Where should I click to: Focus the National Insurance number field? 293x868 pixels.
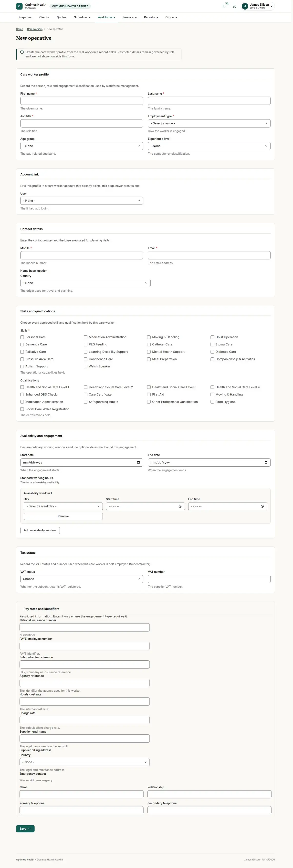pyautogui.click(x=84, y=627)
